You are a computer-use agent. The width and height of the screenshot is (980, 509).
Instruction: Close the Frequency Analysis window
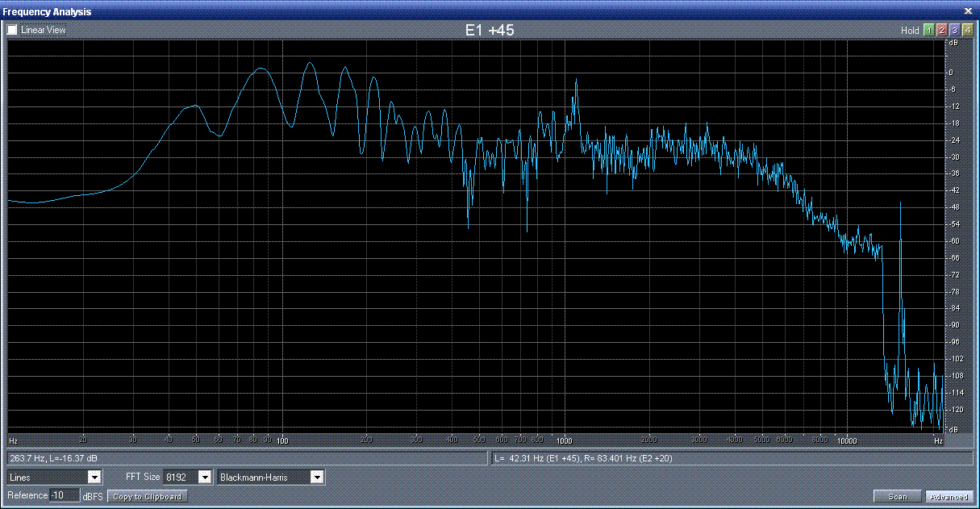968,11
